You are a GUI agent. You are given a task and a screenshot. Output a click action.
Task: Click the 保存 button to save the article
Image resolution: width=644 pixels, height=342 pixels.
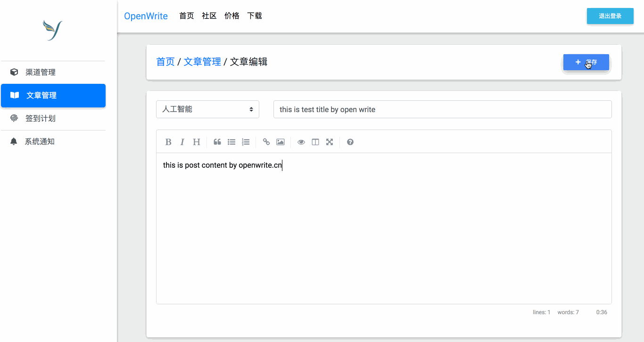pos(586,62)
